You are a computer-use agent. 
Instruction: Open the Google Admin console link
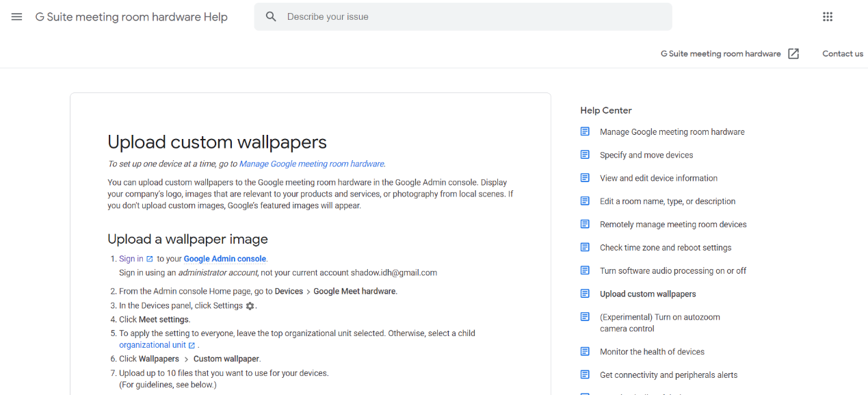coord(224,259)
